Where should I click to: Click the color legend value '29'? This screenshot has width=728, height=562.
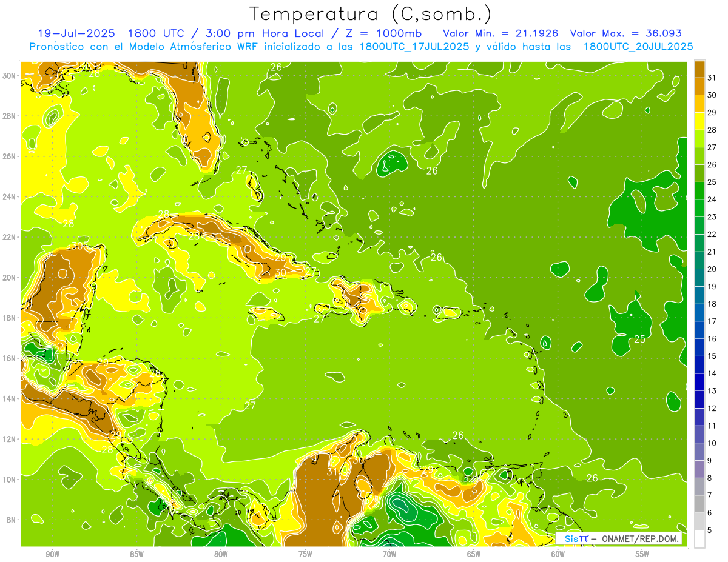(712, 112)
